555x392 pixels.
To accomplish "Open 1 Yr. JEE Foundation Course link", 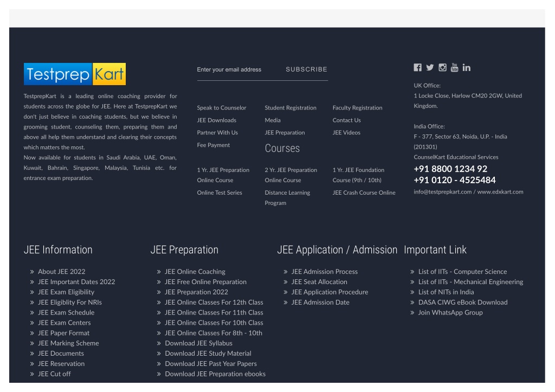I will 359,175.
